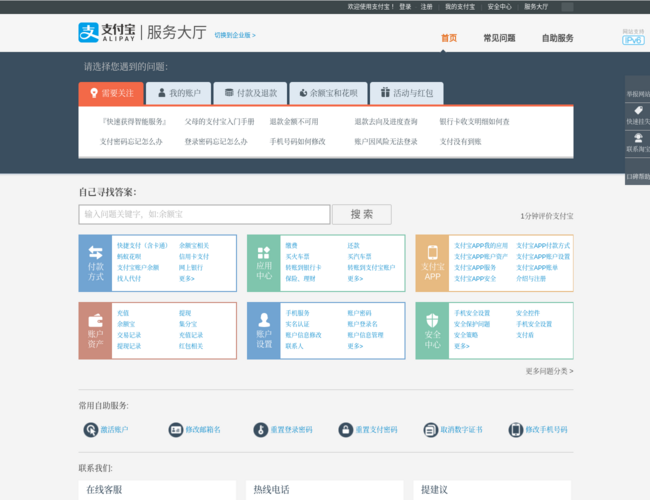This screenshot has height=500, width=650.
Task: Click the 取消数字证书 document icon
Action: point(431,430)
